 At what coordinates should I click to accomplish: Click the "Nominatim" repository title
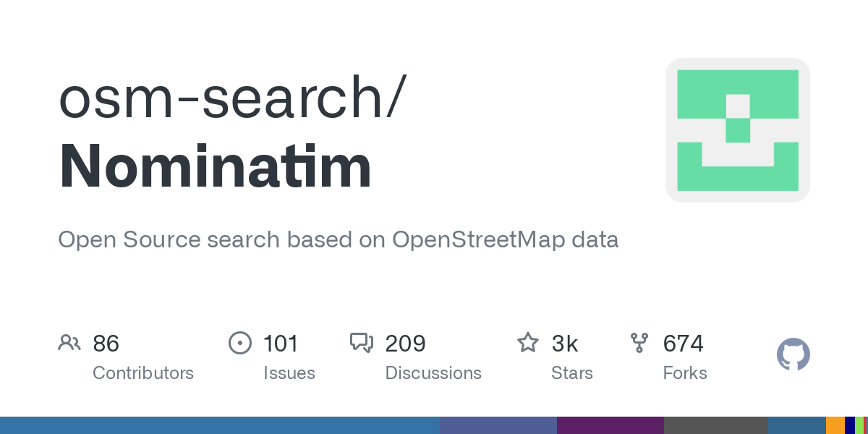215,166
